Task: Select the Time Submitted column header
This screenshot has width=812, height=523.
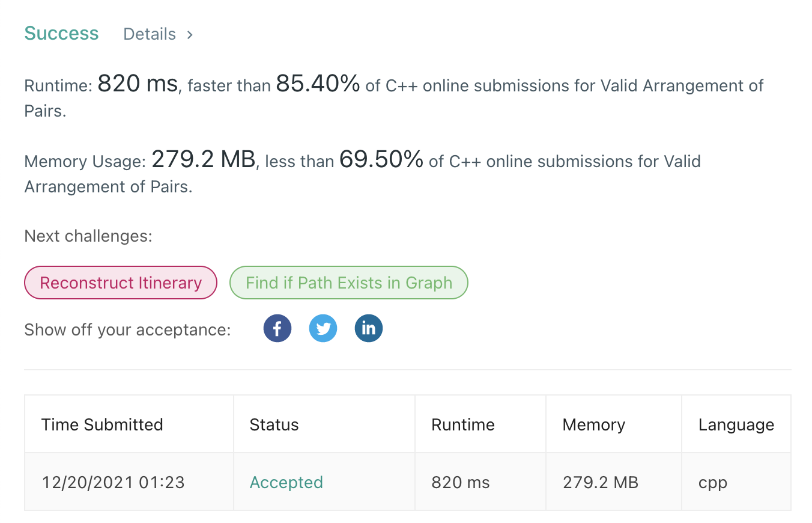Action: click(x=102, y=424)
